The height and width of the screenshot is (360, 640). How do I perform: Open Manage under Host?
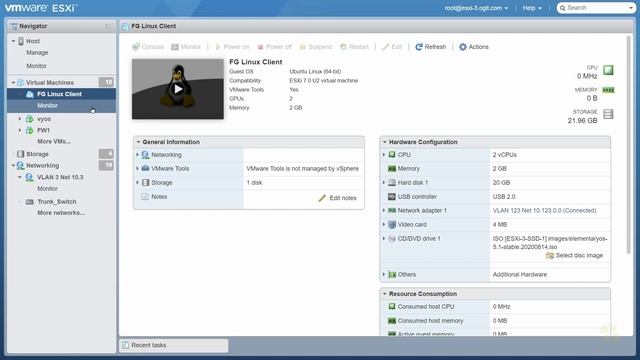coord(37,53)
